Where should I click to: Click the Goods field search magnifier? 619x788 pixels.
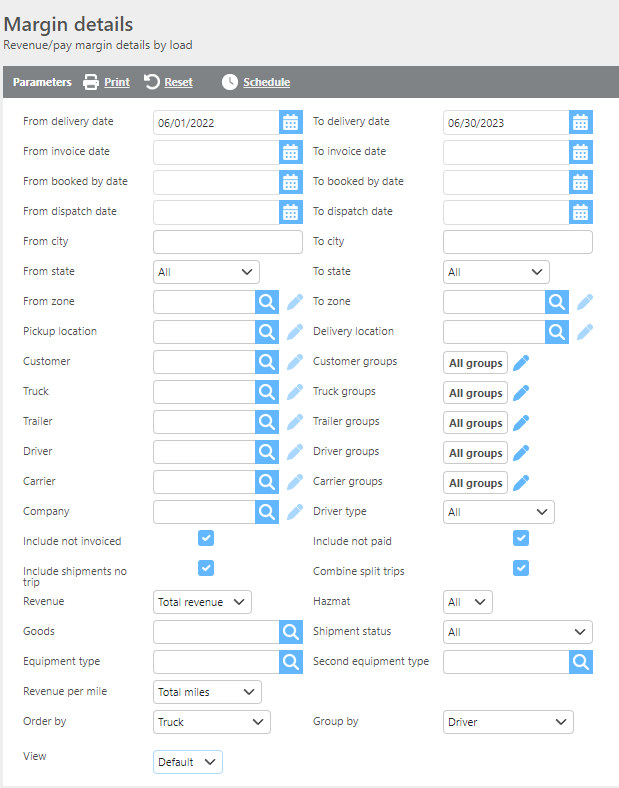[290, 632]
